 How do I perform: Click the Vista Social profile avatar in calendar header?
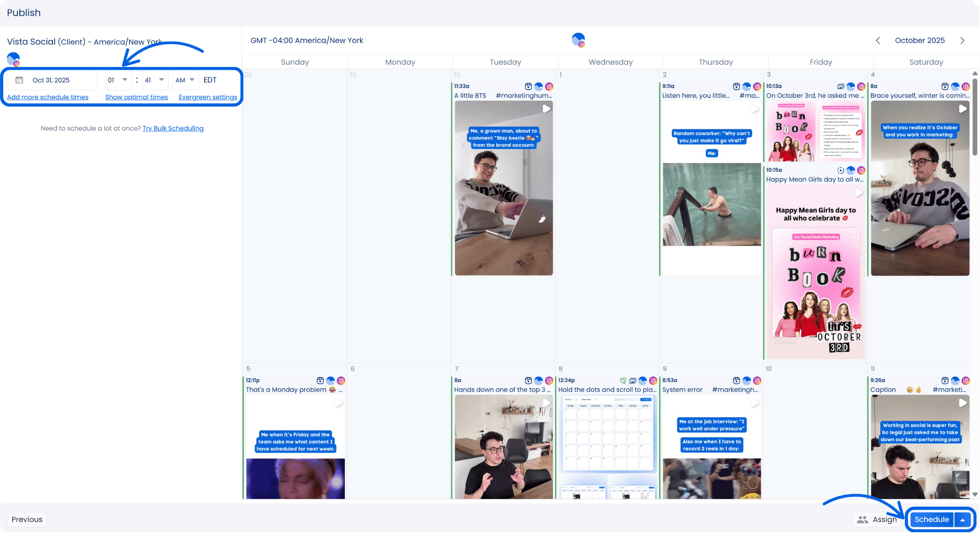click(x=578, y=40)
